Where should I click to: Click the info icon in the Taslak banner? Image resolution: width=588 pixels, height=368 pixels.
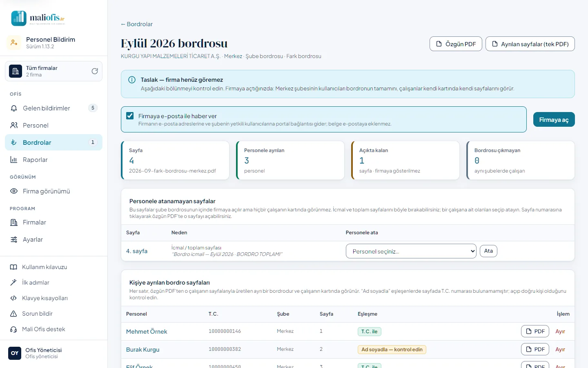pos(132,80)
